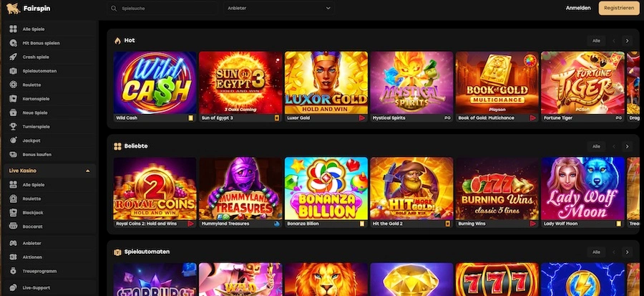Click the search magnifier icon
644x296 pixels.
click(x=115, y=8)
